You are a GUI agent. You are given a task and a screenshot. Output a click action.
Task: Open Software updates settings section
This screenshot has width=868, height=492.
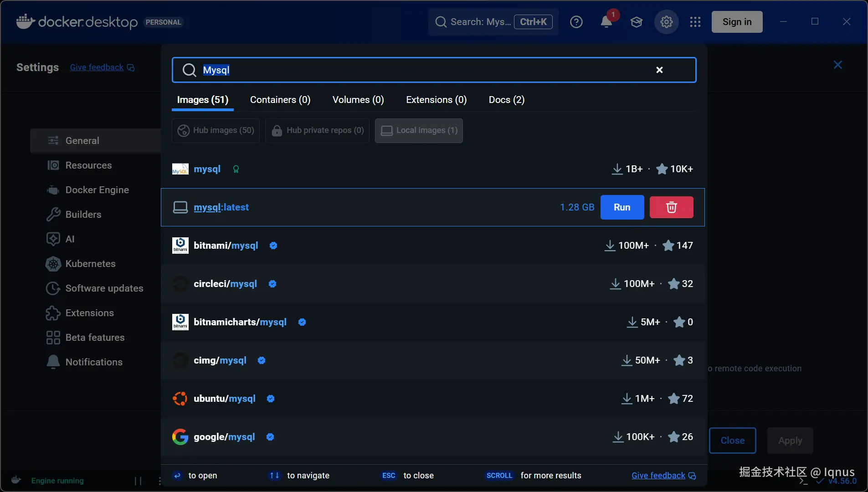(96, 288)
